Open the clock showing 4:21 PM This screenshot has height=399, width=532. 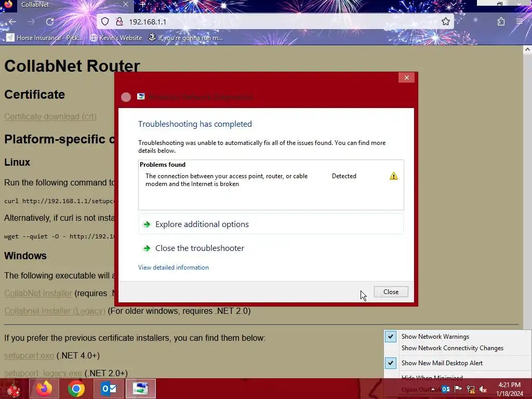coord(510,389)
